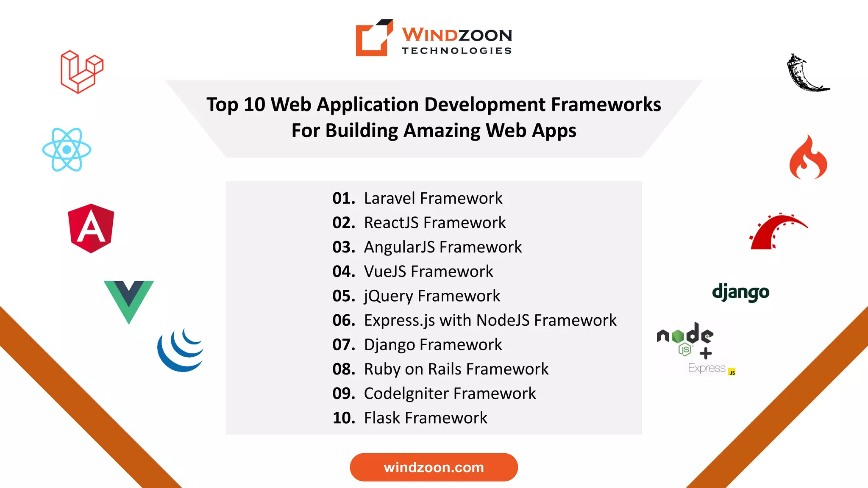Image resolution: width=868 pixels, height=488 pixels.
Task: Click the React atom logo
Action: pos(67,150)
